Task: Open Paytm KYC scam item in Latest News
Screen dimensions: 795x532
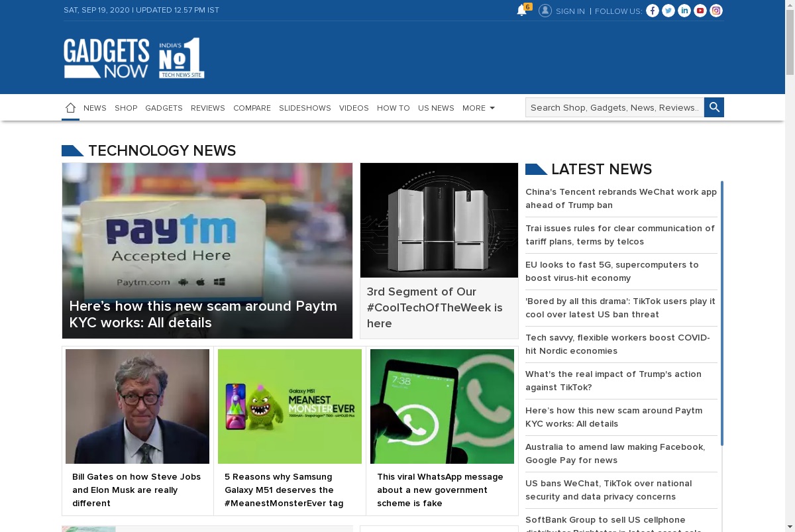Action: pyautogui.click(x=613, y=417)
